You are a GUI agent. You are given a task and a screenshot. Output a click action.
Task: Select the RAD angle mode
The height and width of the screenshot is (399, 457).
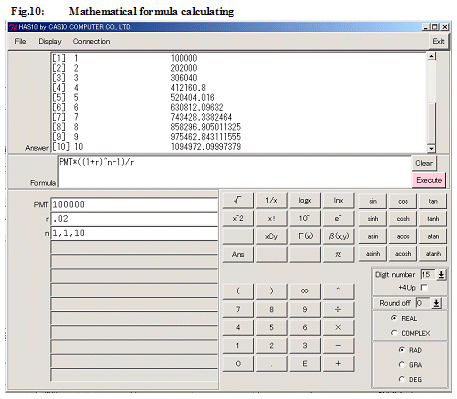[x=402, y=350]
